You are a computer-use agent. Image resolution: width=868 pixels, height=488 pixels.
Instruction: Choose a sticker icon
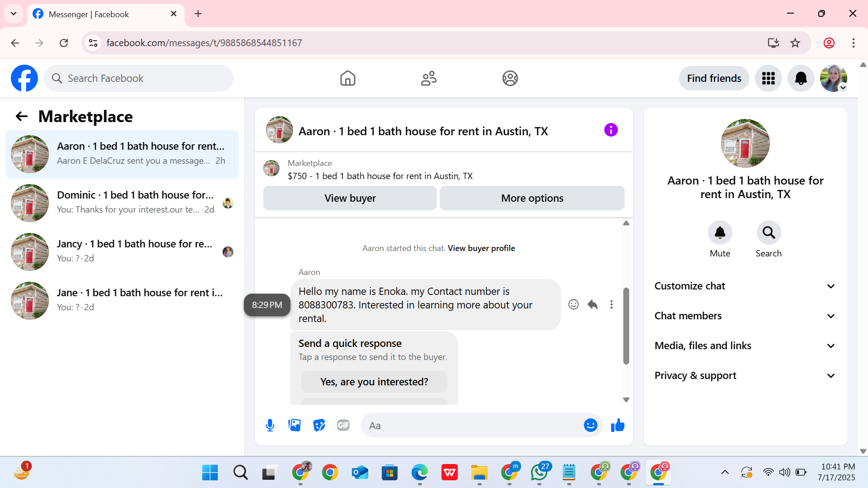pos(319,425)
